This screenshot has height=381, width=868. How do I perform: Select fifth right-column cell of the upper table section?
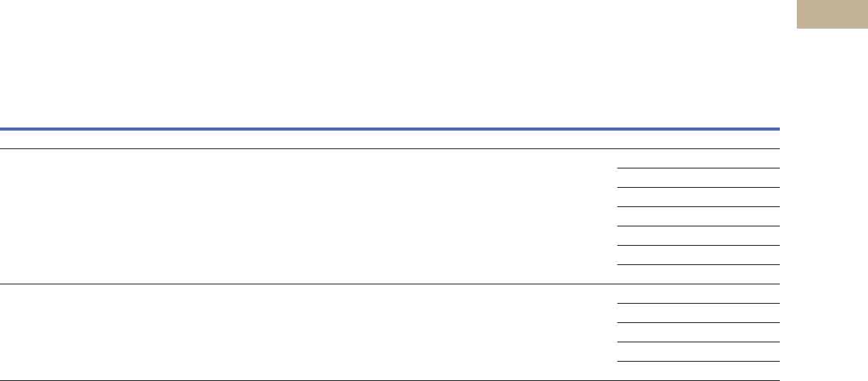click(x=699, y=236)
